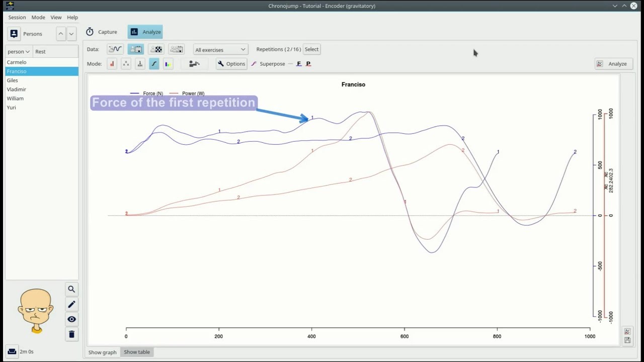This screenshot has width=644, height=362.
Task: Switch to Show table tab
Action: tap(137, 352)
